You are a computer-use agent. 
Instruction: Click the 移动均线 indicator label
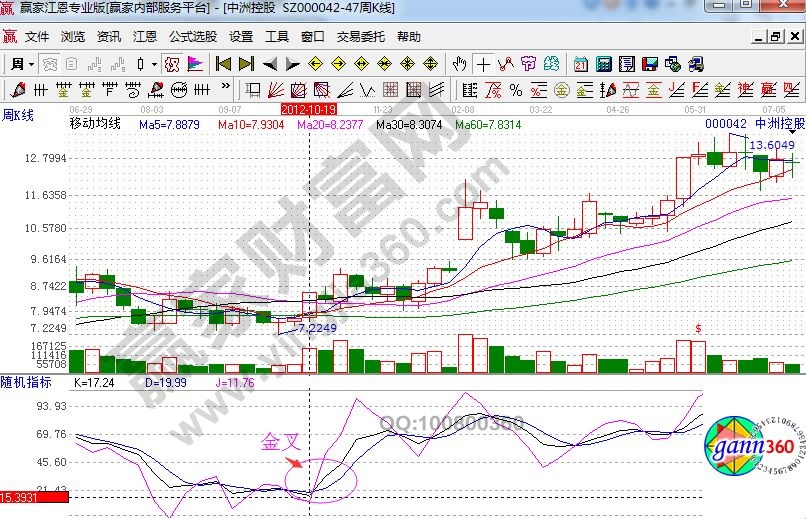[x=95, y=124]
